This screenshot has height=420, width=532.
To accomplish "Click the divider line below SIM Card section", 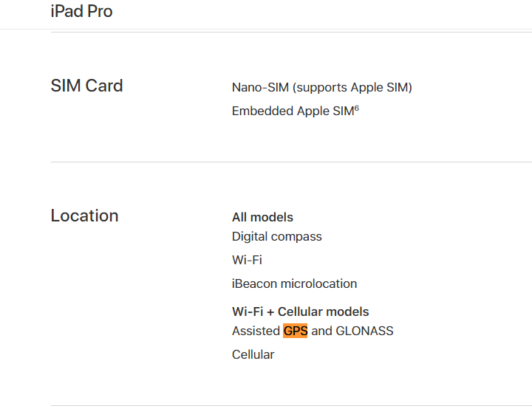I will point(291,162).
